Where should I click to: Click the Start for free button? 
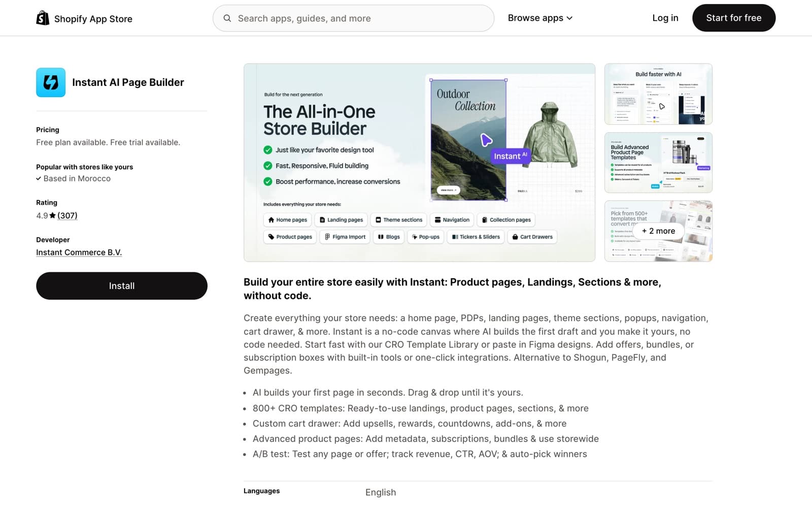734,18
